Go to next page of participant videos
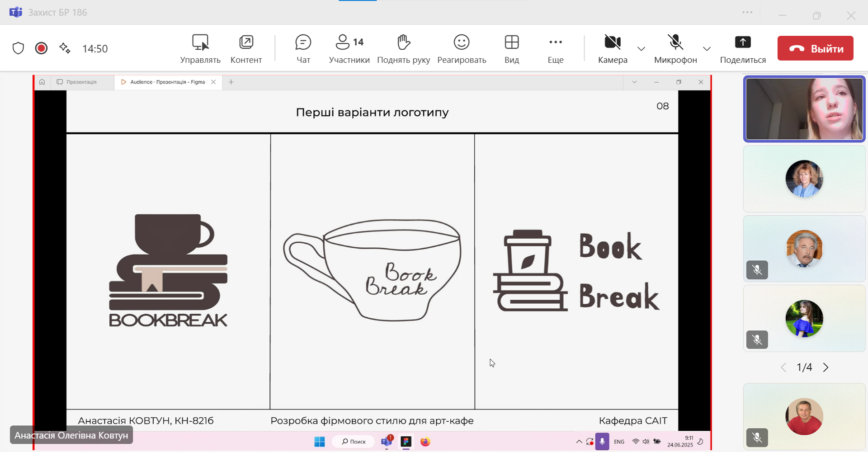This screenshot has height=452, width=868. [x=826, y=367]
